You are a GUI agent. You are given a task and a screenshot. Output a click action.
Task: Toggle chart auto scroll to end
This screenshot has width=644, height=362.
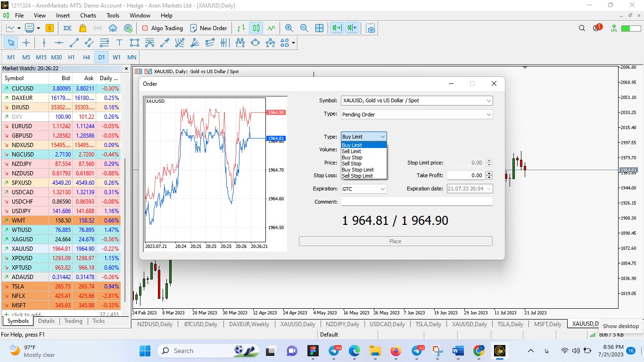[337, 28]
